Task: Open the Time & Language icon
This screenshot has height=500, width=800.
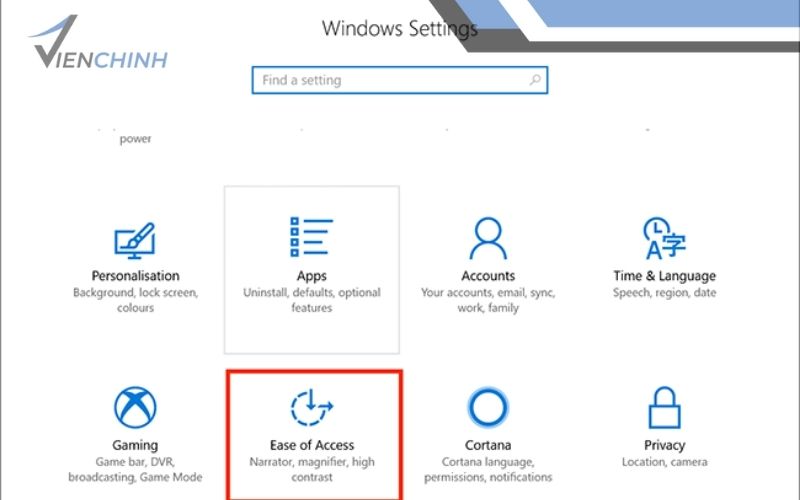Action: coord(664,238)
